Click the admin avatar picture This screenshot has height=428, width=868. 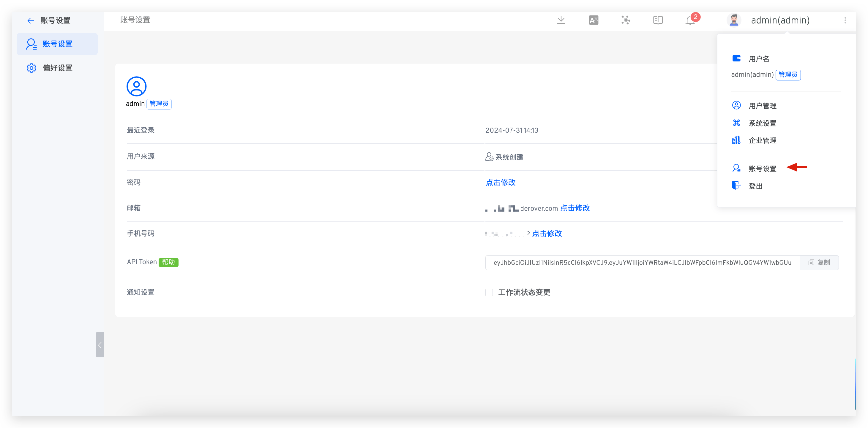pyautogui.click(x=734, y=20)
